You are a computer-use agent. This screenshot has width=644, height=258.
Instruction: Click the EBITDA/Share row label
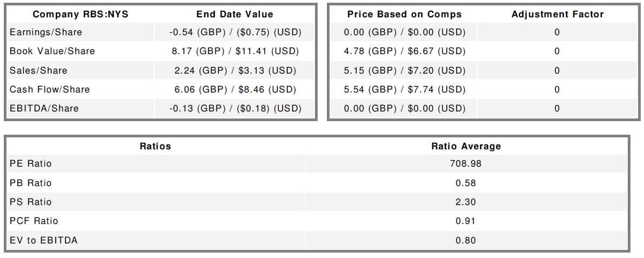tap(44, 108)
